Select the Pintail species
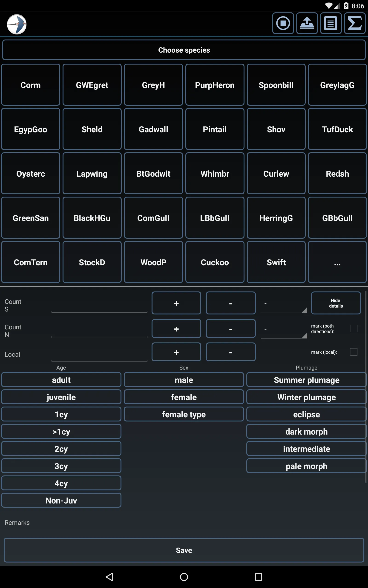This screenshot has width=368, height=588. click(x=215, y=129)
